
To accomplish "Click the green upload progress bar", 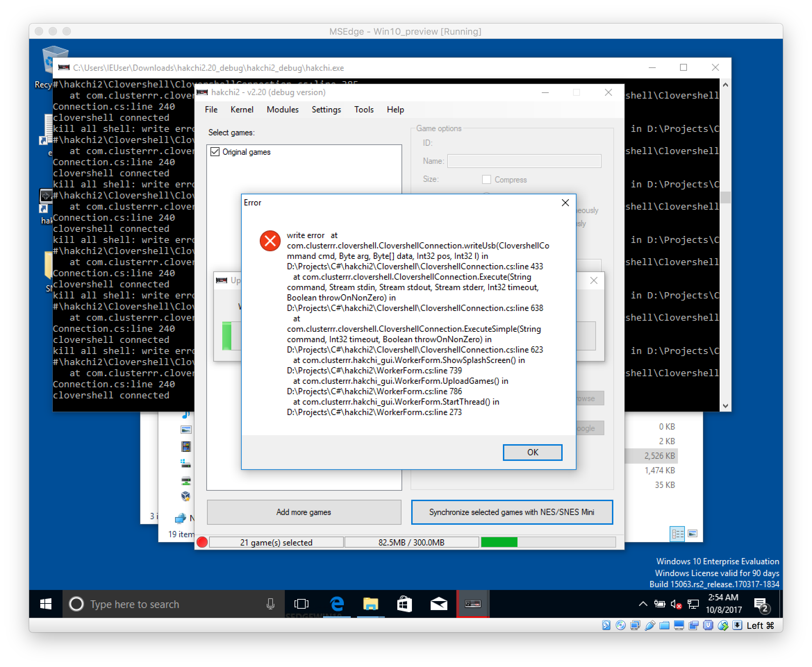I will 499,542.
